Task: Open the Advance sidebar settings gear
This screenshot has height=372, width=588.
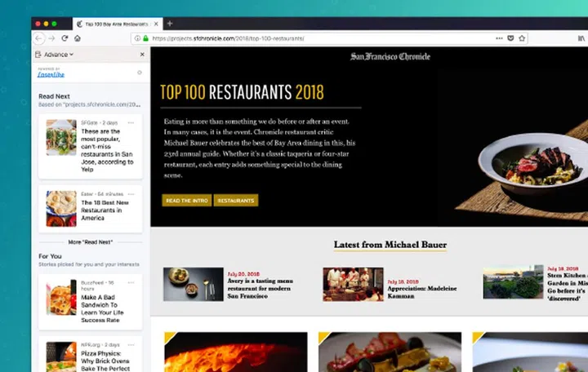Action: (x=139, y=73)
